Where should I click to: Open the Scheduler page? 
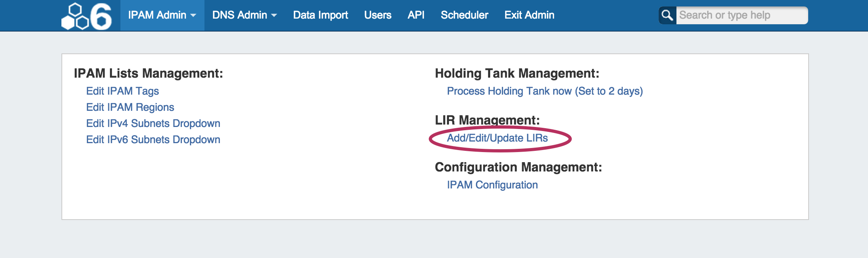point(464,15)
